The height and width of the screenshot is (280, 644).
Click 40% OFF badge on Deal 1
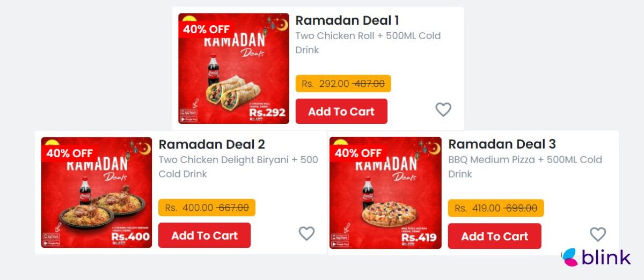coord(206,30)
